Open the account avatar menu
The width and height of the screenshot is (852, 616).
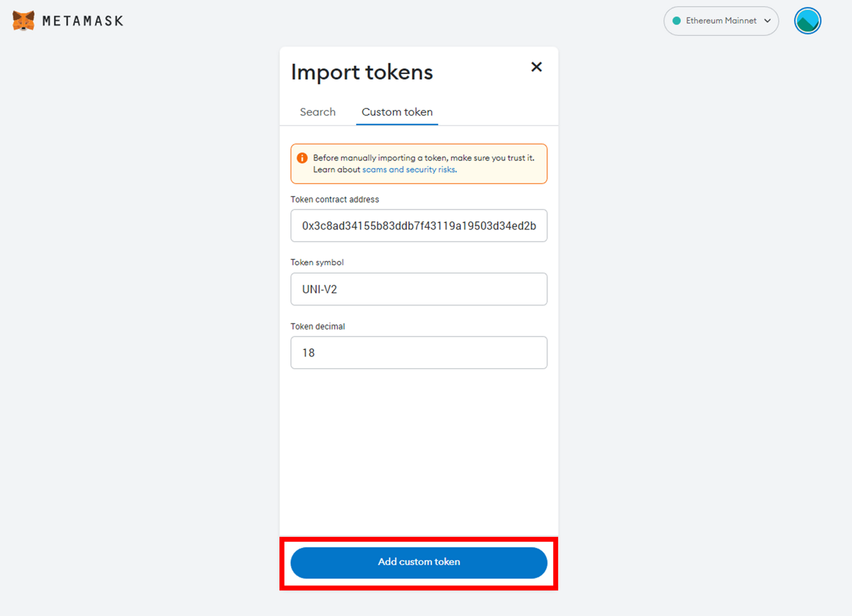click(x=807, y=20)
